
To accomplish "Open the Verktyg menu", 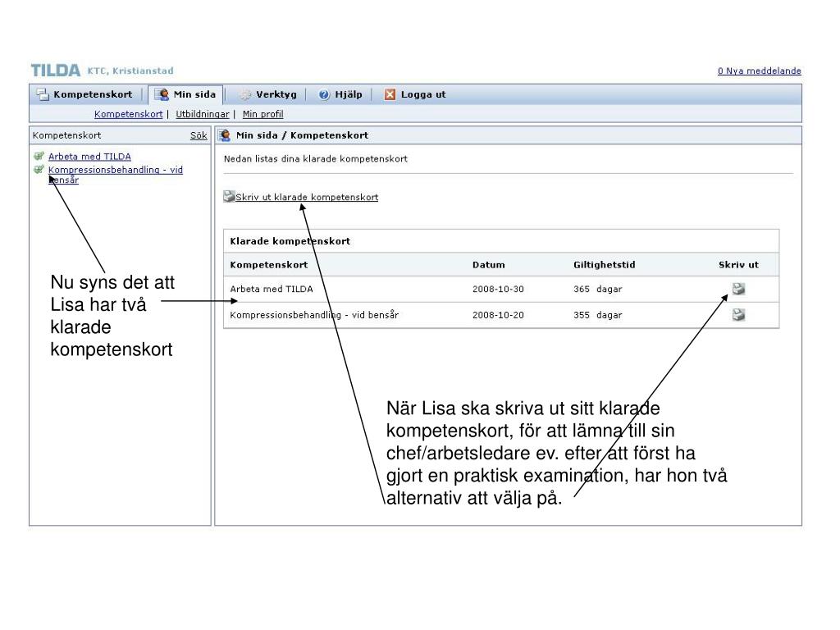I will (268, 95).
